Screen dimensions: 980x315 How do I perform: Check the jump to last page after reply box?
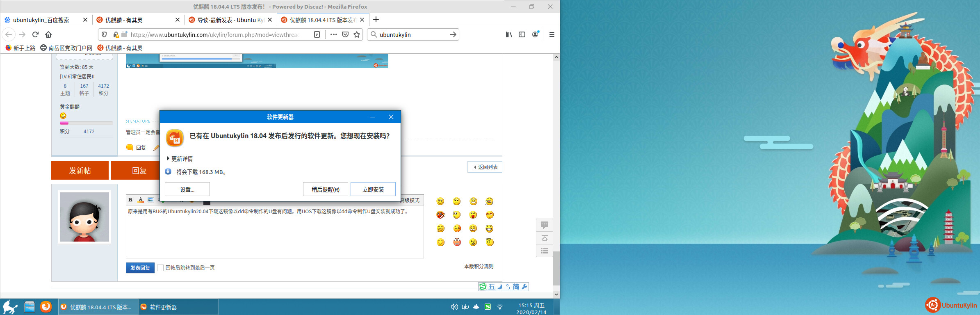(160, 268)
